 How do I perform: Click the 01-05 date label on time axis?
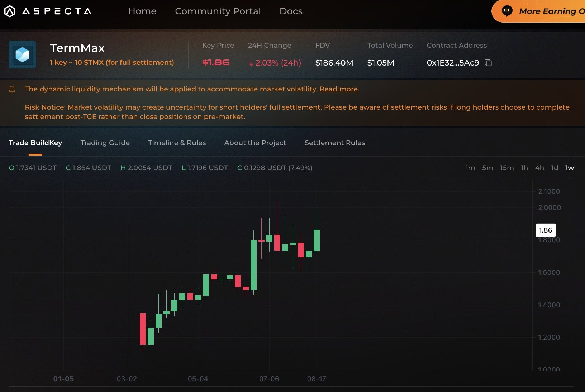[x=63, y=379]
